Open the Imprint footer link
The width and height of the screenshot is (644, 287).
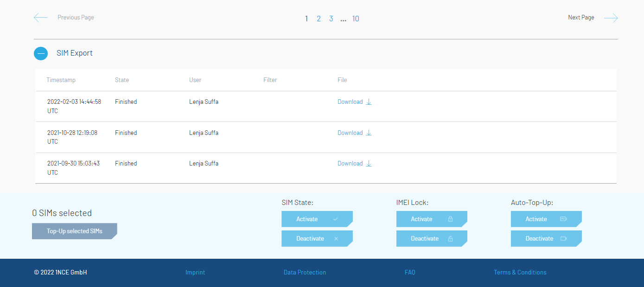point(195,273)
